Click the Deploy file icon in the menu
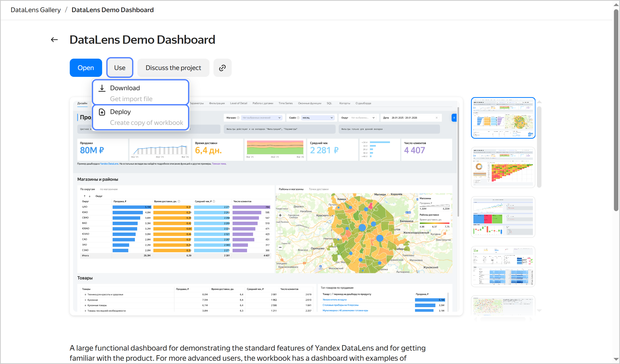 click(x=102, y=112)
